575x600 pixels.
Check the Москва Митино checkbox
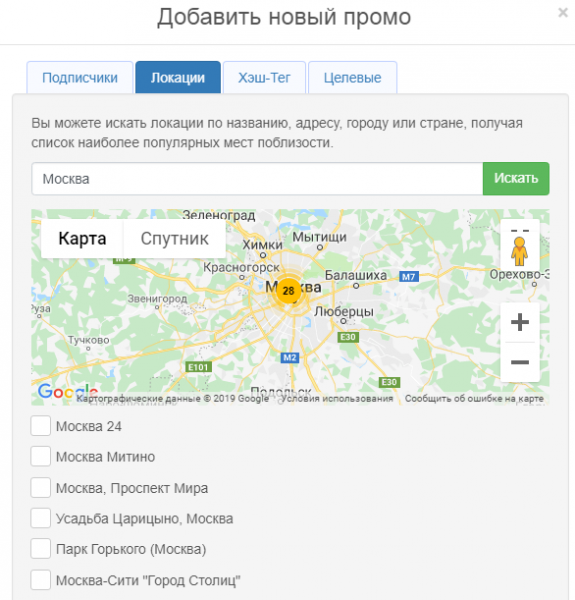(41, 456)
